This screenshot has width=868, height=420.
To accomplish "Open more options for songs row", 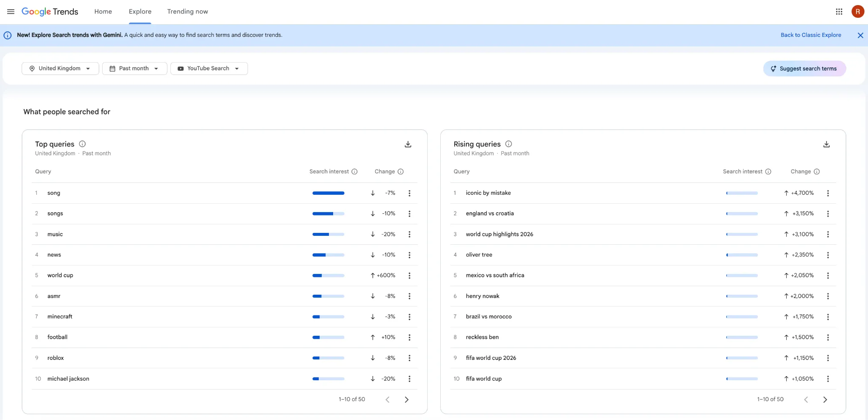I will click(409, 214).
